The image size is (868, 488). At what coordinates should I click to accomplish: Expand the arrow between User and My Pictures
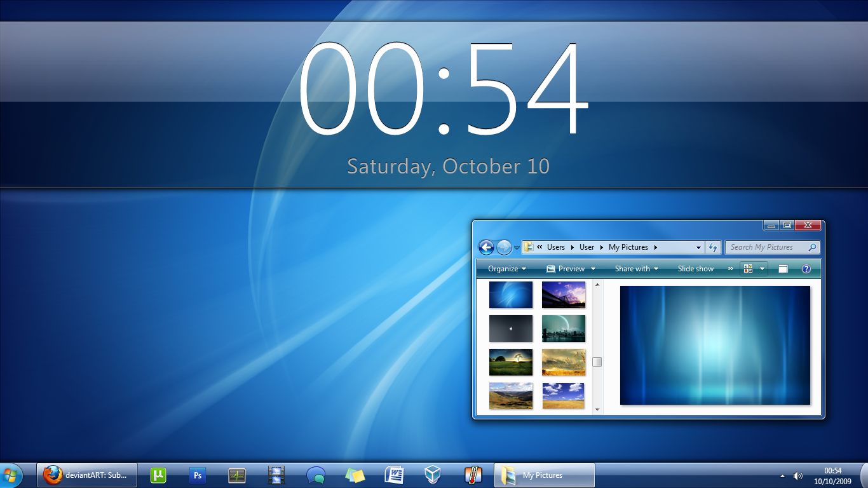tap(601, 247)
